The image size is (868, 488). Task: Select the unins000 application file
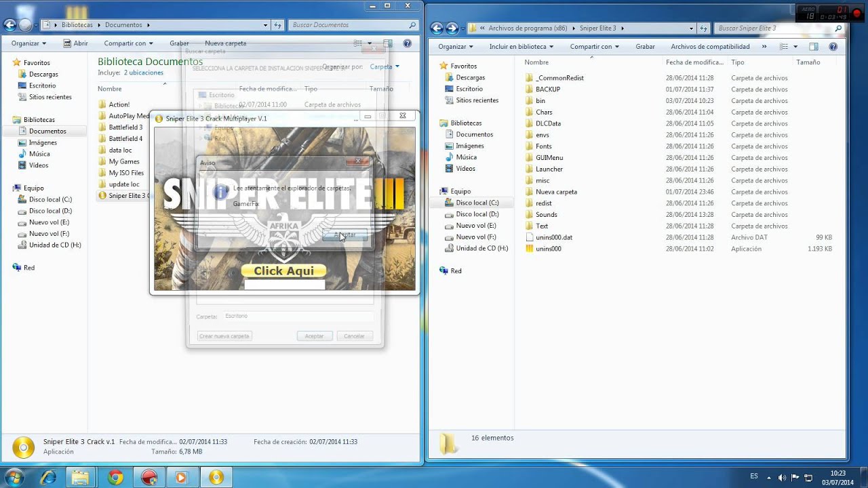point(548,249)
